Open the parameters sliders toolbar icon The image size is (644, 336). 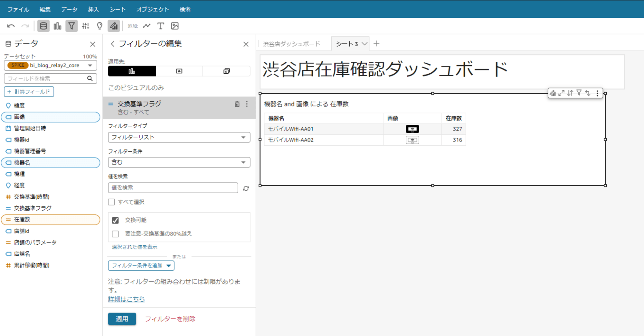[x=86, y=26]
